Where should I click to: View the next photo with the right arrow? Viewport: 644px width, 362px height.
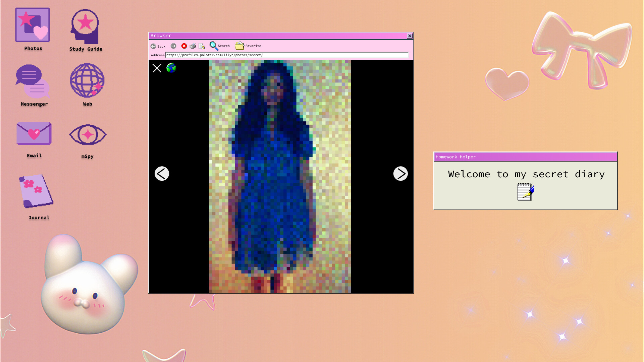coord(400,174)
